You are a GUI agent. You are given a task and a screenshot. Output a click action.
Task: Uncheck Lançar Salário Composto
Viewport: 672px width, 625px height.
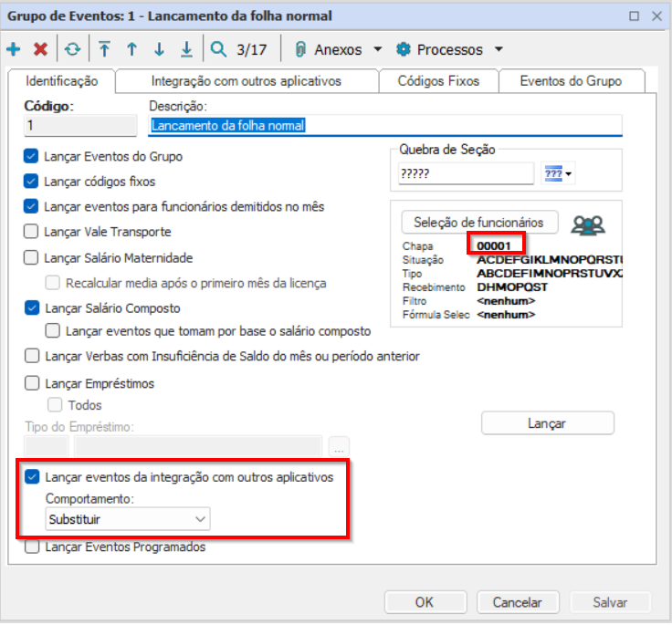(32, 308)
